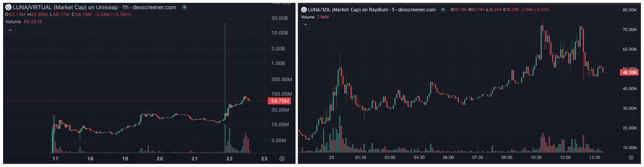
Task: Click date 22 on Uniswap chart time axis
Action: (229, 159)
